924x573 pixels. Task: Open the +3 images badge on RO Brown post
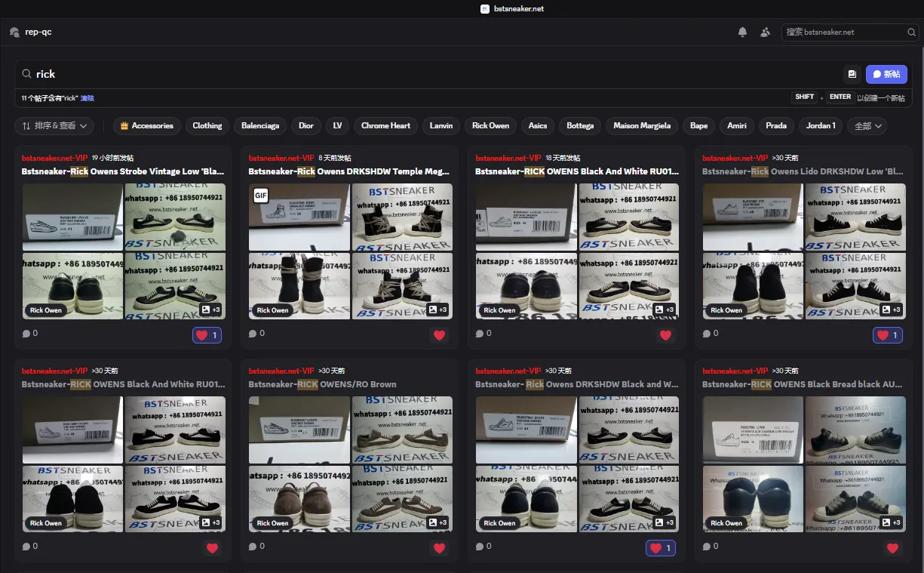(x=437, y=522)
